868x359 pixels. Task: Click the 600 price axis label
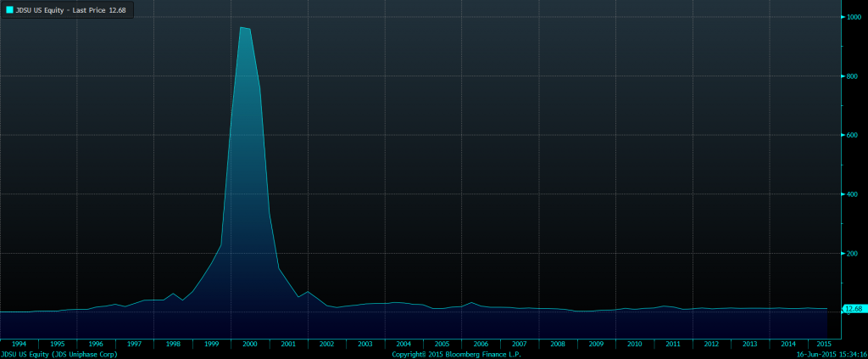coord(851,135)
